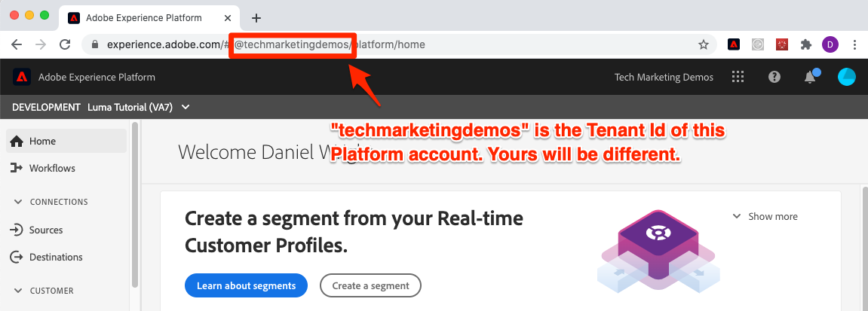Screen dimensions: 868x311
Task: Open a new browser tab
Action: pyautogui.click(x=256, y=17)
